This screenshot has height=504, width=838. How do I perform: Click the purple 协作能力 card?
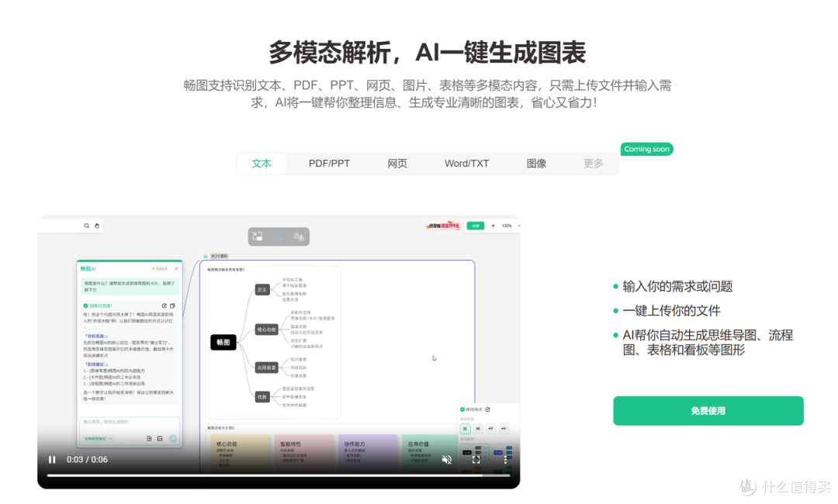368,454
